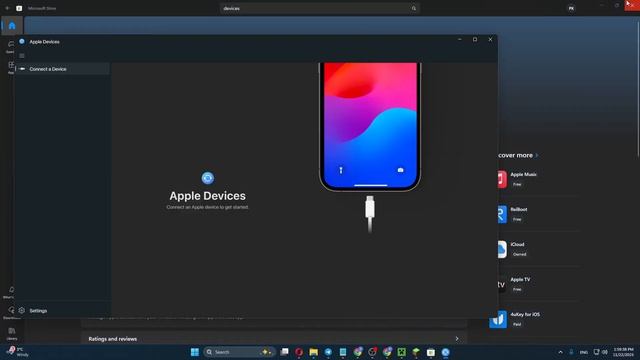Click the Ratings and reviews heading
This screenshot has height=360, width=640.
(x=113, y=339)
